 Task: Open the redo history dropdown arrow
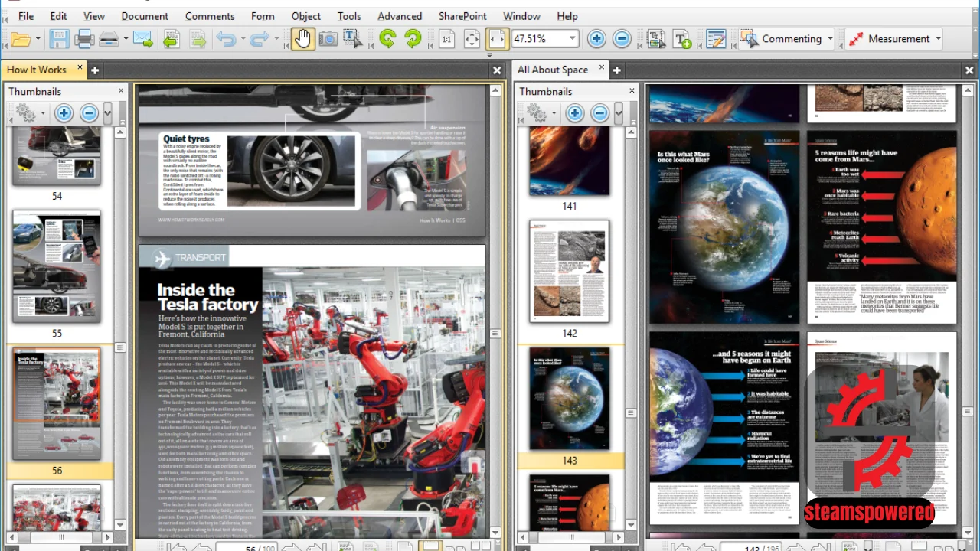tap(276, 39)
